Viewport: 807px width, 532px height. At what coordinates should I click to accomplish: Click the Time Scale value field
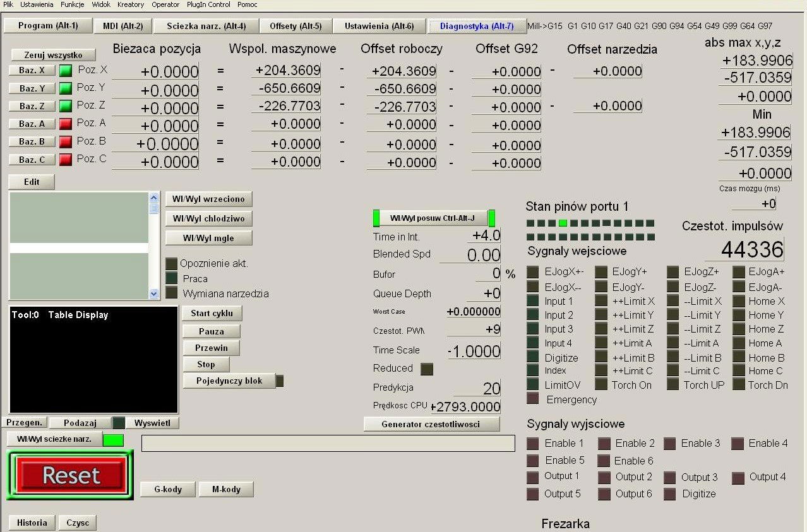click(475, 351)
